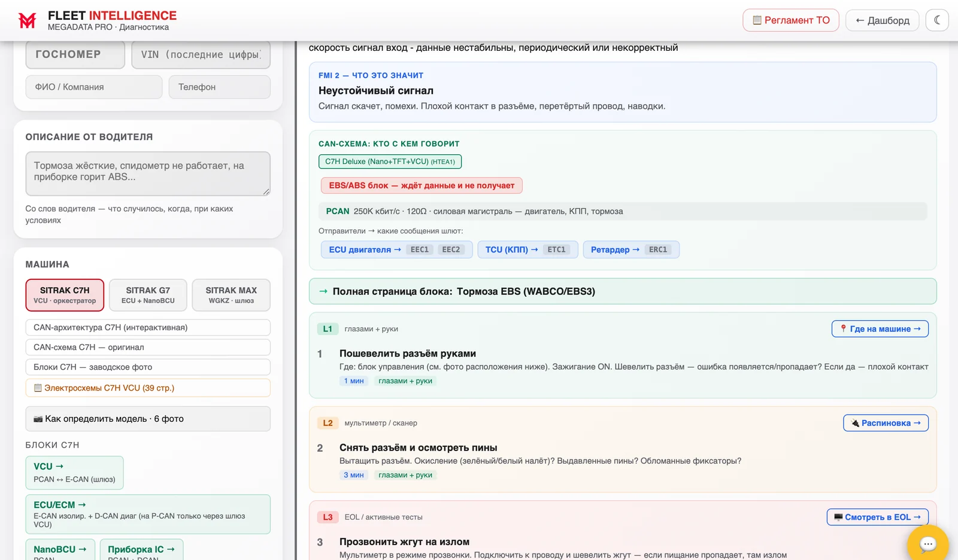Click the EEC1 message tag
The width and height of the screenshot is (958, 560).
[x=420, y=249]
